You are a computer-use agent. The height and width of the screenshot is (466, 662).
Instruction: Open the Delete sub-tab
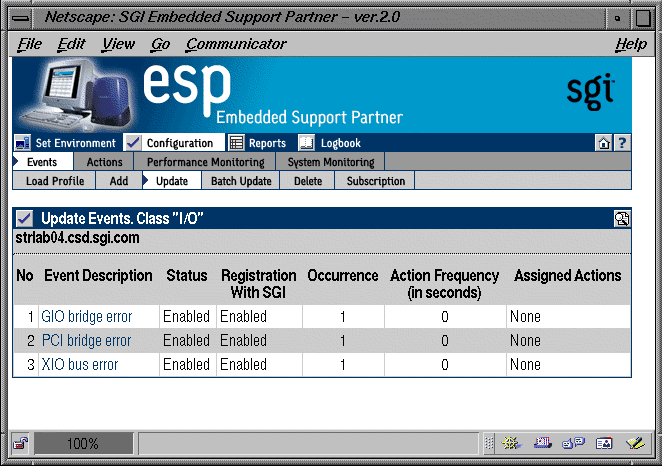click(308, 181)
